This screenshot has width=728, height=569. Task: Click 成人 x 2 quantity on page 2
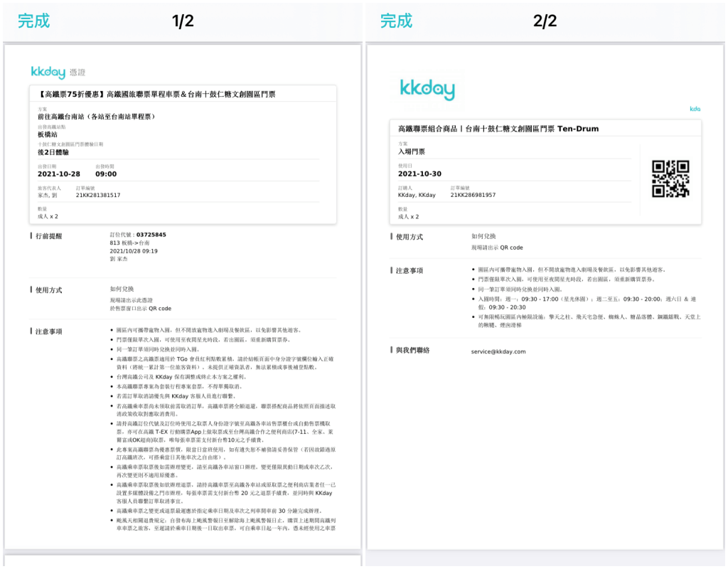coord(408,216)
